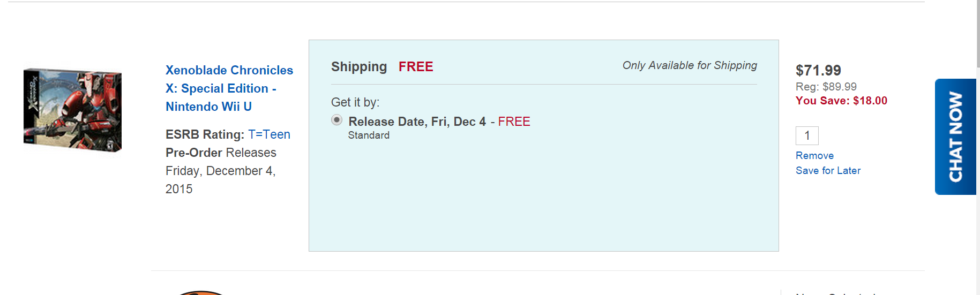Image resolution: width=980 pixels, height=295 pixels.
Task: Click the Pre-Order Releases Friday, December 4 text
Action: click(221, 171)
